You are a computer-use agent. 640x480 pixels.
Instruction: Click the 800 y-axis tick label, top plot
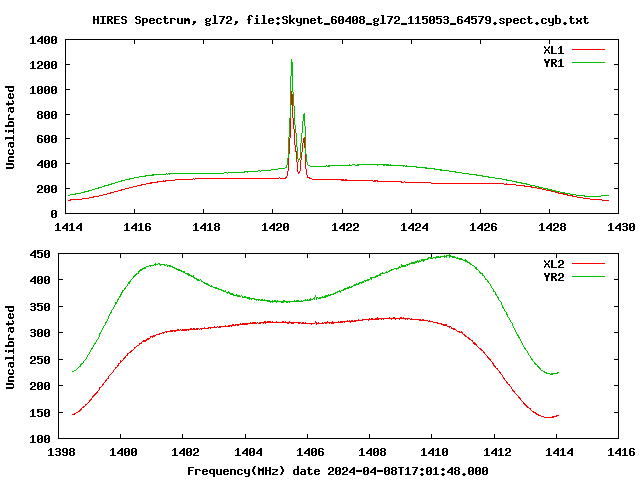tap(47, 115)
